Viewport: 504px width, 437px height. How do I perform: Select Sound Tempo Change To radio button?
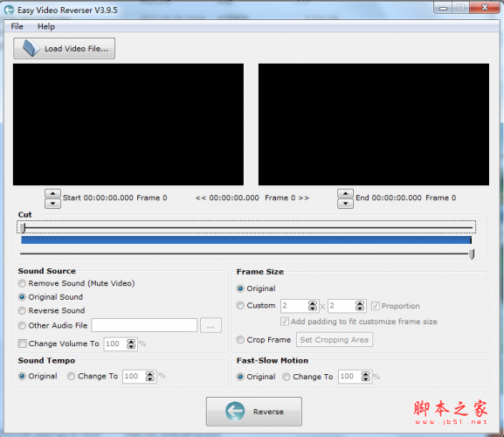(71, 376)
